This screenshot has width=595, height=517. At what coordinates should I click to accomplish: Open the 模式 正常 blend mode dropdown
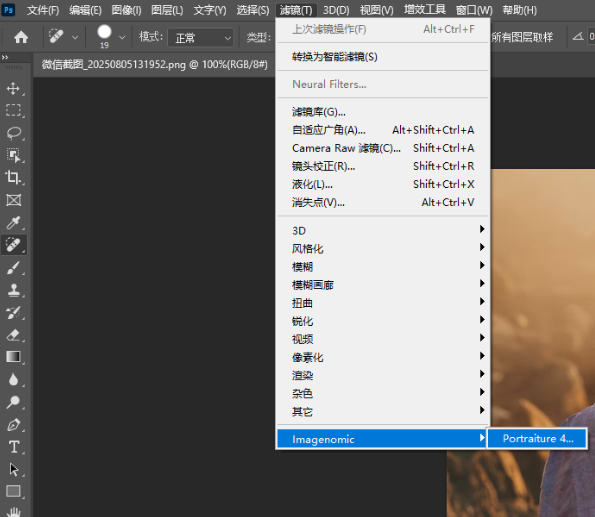click(x=200, y=38)
